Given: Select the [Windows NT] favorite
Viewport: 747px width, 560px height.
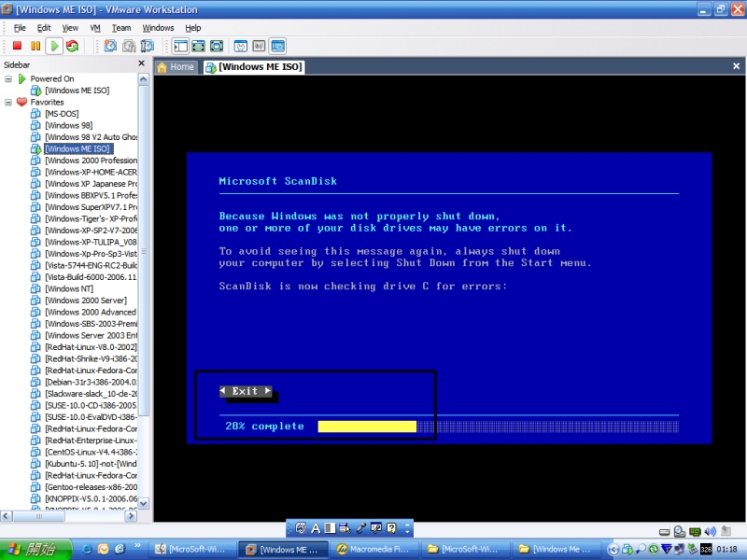Looking at the screenshot, I should 69,289.
